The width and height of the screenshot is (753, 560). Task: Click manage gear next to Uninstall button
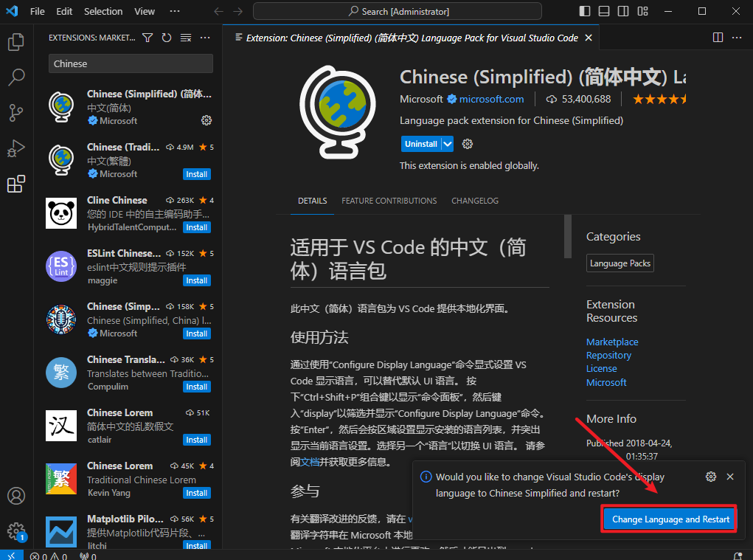[x=468, y=144]
